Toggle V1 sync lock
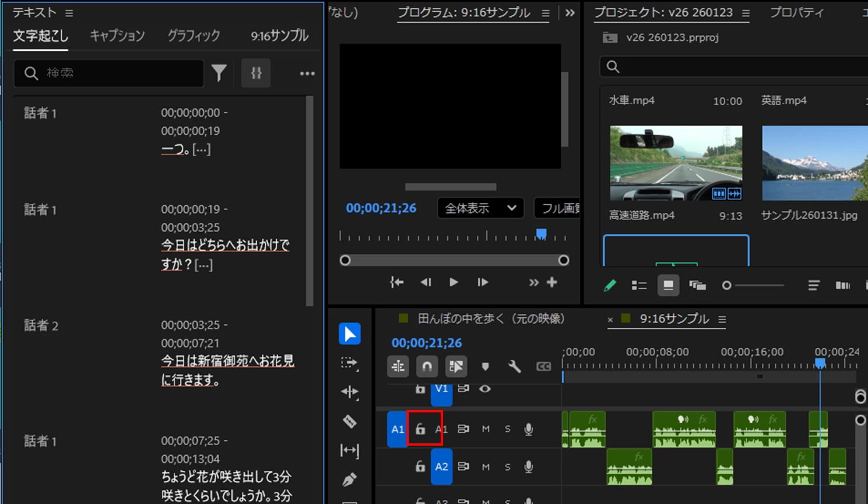This screenshot has width=868, height=504. 463,388
